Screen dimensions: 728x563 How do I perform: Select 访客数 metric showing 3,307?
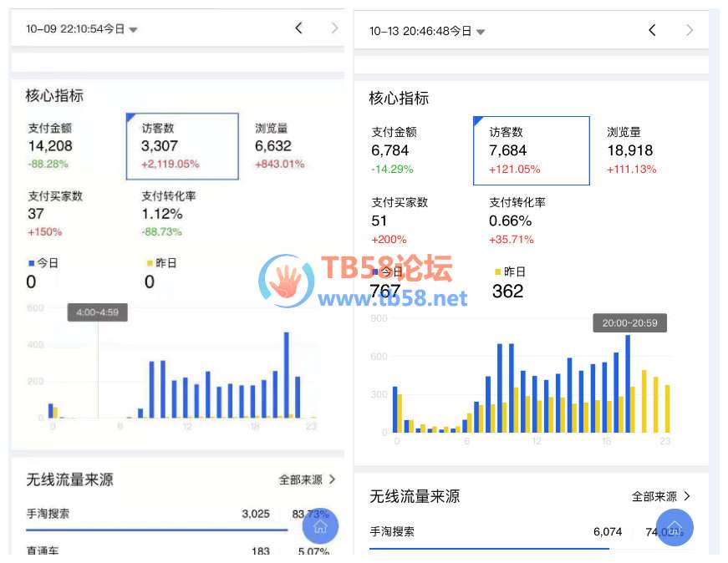pyautogui.click(x=182, y=146)
